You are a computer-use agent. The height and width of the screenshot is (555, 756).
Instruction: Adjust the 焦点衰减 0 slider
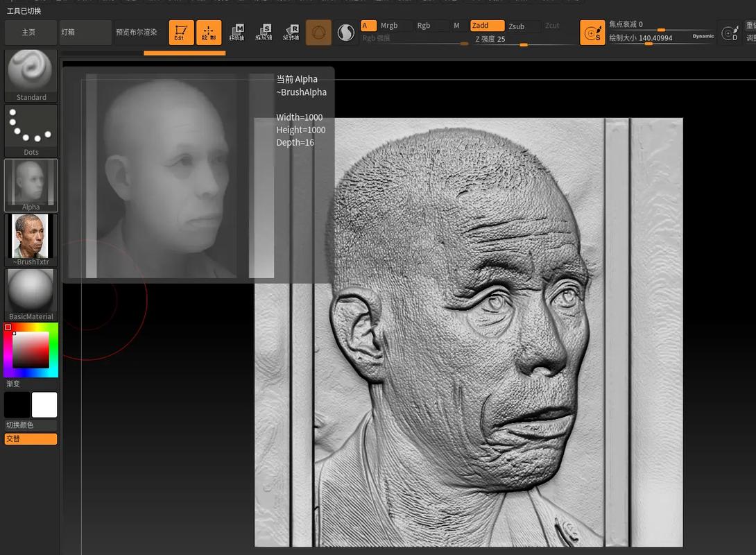pos(661,24)
